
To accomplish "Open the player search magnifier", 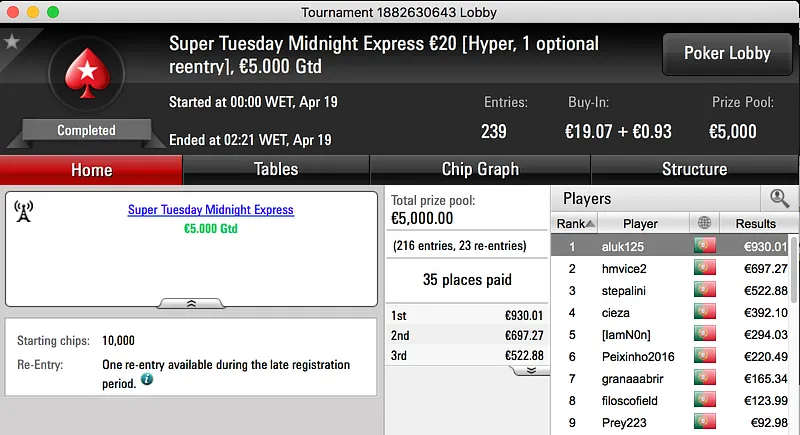I will pyautogui.click(x=778, y=199).
